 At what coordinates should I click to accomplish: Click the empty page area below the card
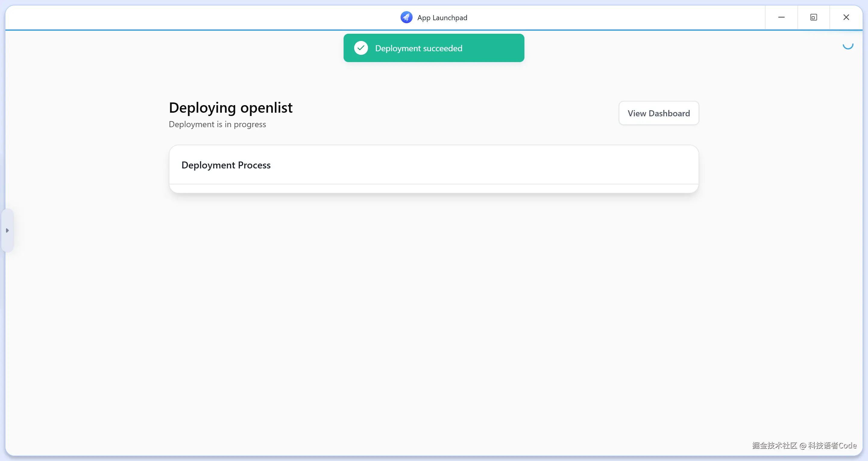(x=434, y=303)
